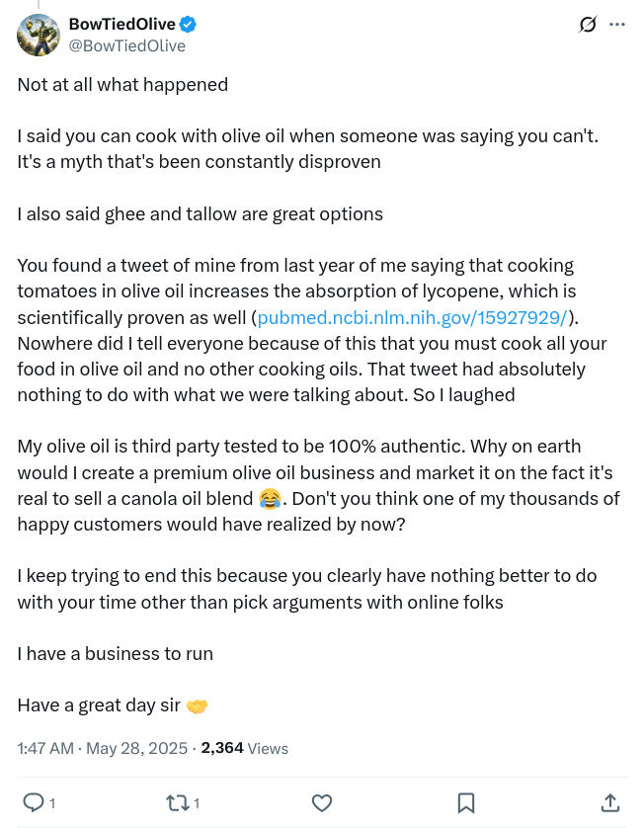This screenshot has height=828, width=644.
Task: Click the handshake emoji after 'sir'
Action: pos(197,705)
